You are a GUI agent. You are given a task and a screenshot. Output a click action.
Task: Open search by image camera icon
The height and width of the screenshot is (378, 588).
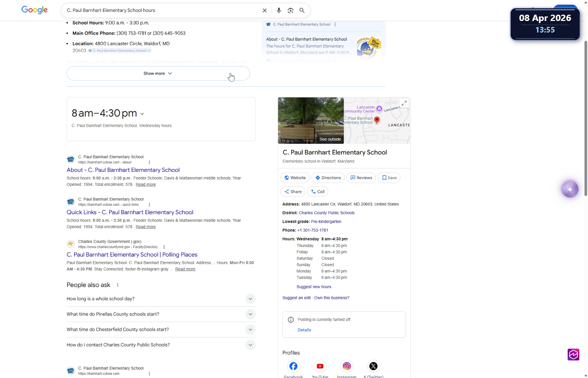click(290, 10)
